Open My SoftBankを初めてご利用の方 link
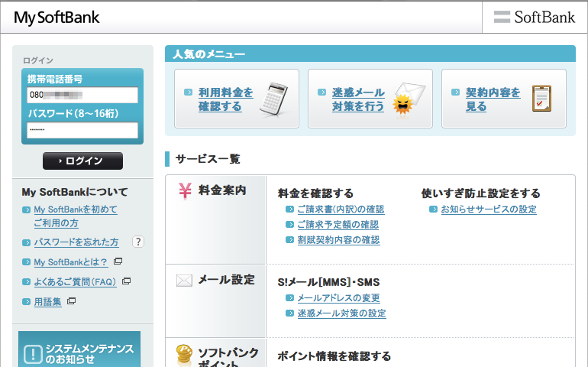 pos(76,216)
